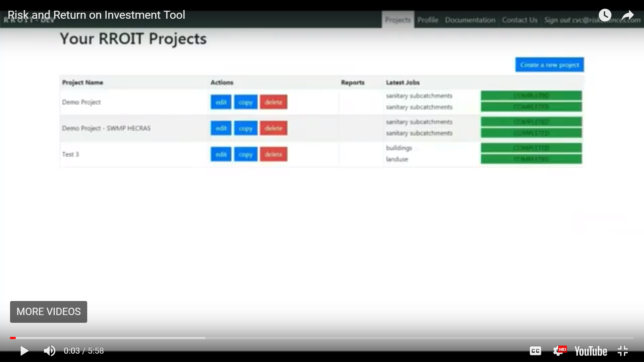
Task: Click the Test 3 buildings job status bar
Action: tap(531, 148)
